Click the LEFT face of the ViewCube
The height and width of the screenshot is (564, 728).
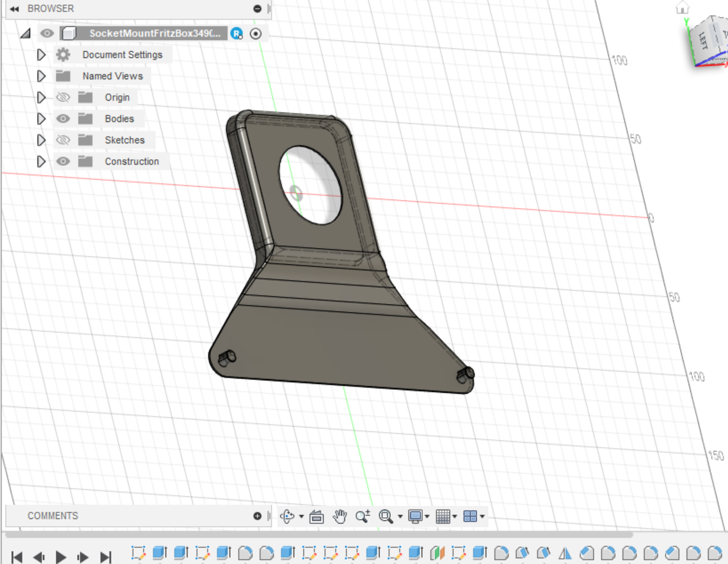tap(703, 41)
